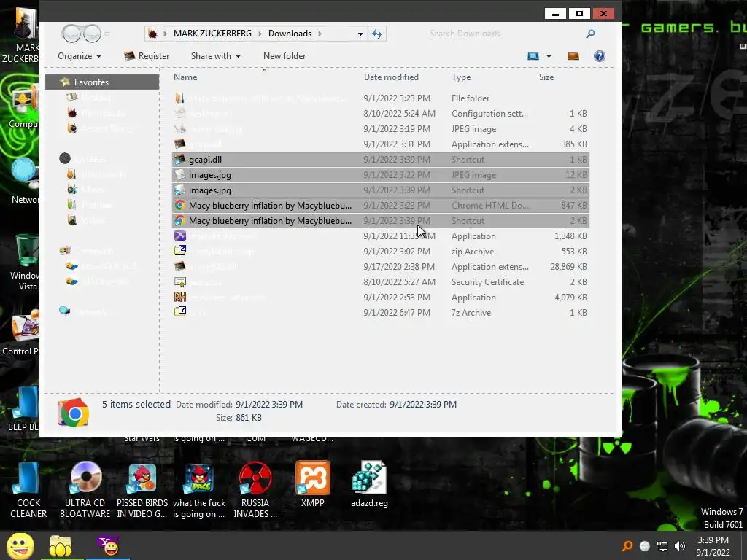This screenshot has height=560, width=747.
Task: Click the New folder button
Action: pyautogui.click(x=285, y=56)
